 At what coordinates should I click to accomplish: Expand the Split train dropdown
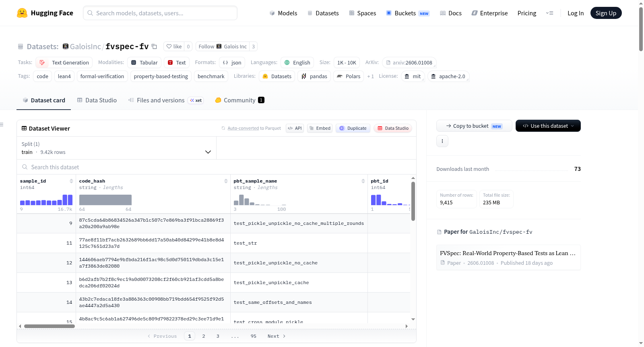click(x=116, y=148)
